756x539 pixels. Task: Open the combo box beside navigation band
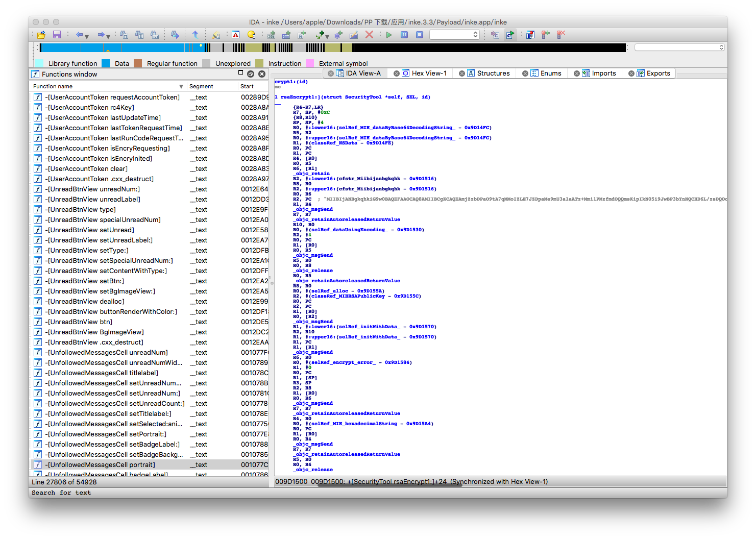(x=679, y=47)
